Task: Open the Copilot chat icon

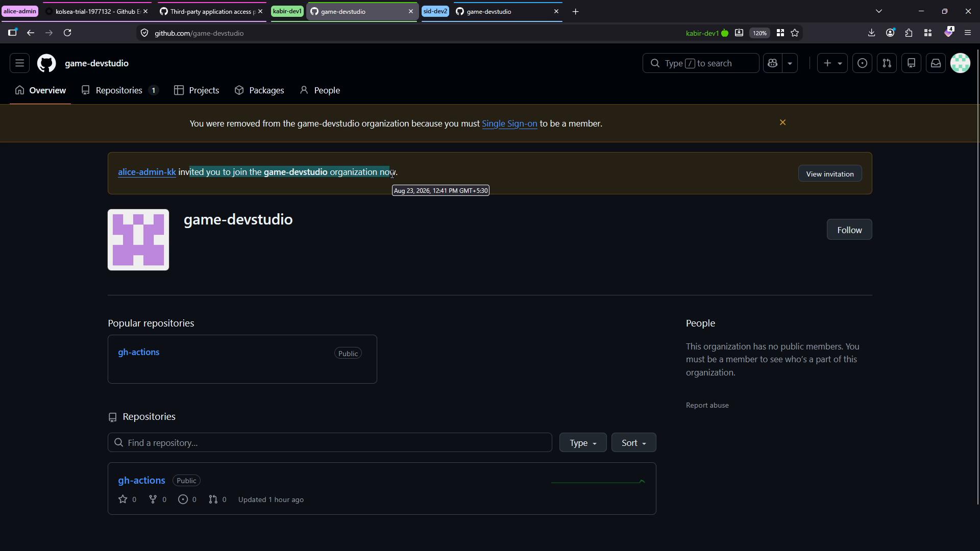Action: [773, 63]
